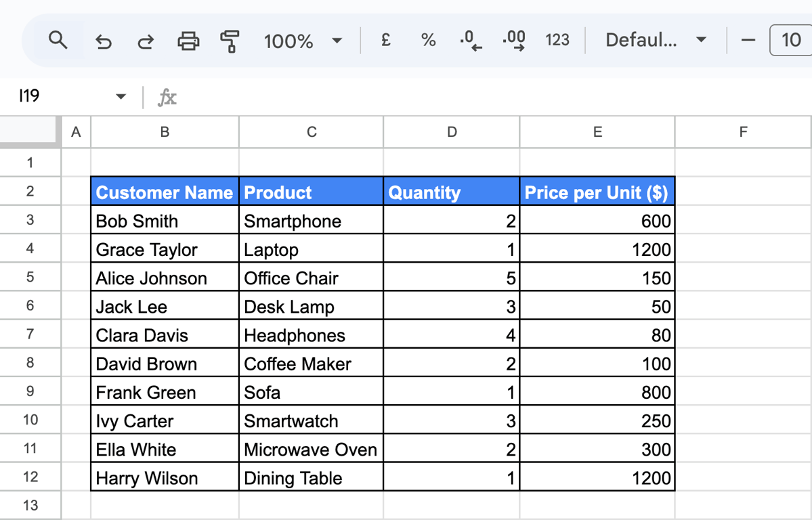Select the Desk Lamp cell

312,305
